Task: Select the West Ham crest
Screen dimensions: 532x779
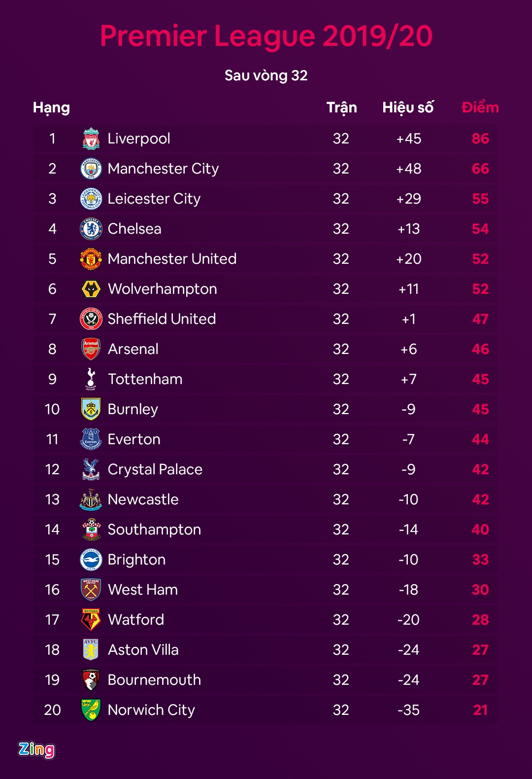Action: 91,590
